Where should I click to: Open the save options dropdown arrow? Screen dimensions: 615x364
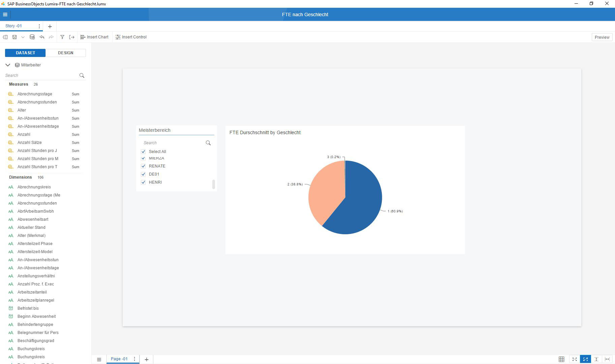(x=23, y=37)
